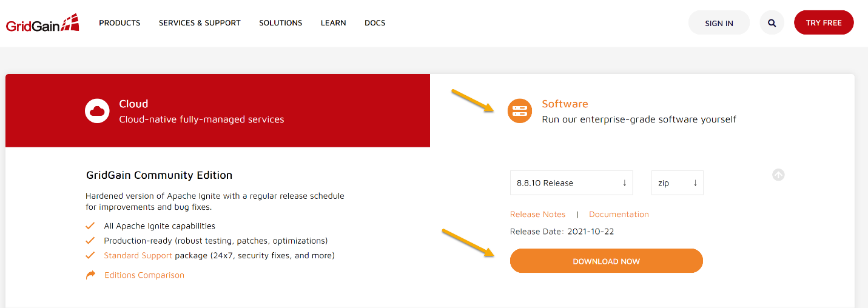Select the orange Software server icon
This screenshot has width=868, height=308.
point(520,111)
